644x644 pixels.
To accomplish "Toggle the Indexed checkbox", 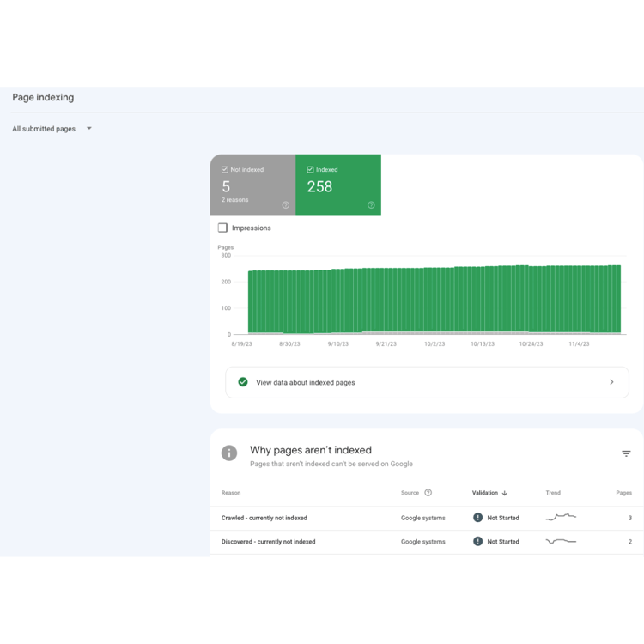I will pos(310,170).
